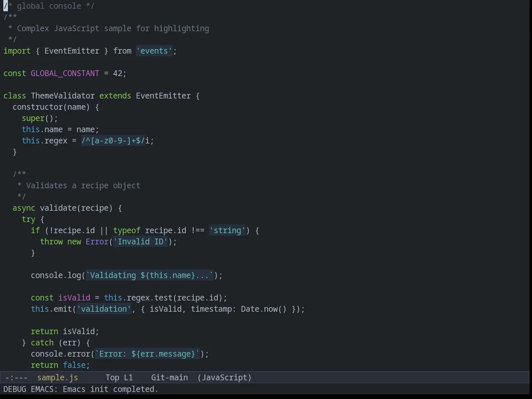Click the 'Invalid ID' error string
Screen dimensions: 532x399
pos(140,241)
